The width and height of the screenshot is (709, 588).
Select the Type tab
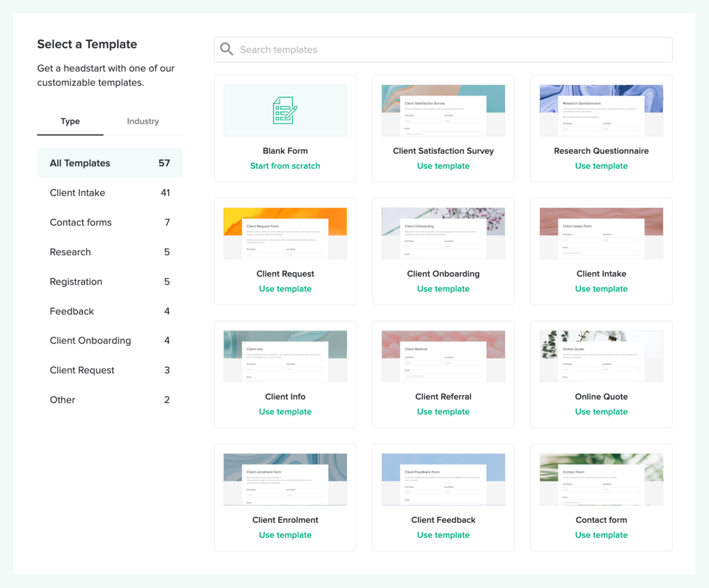[x=70, y=122]
